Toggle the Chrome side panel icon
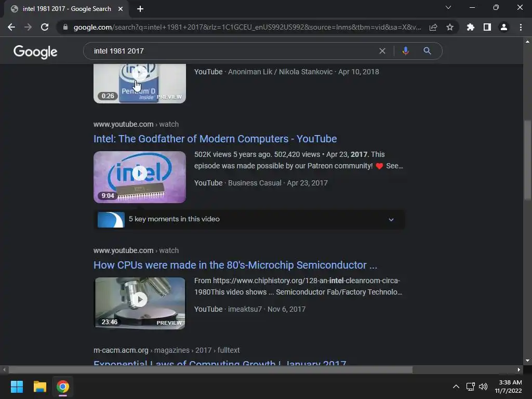 [487, 27]
